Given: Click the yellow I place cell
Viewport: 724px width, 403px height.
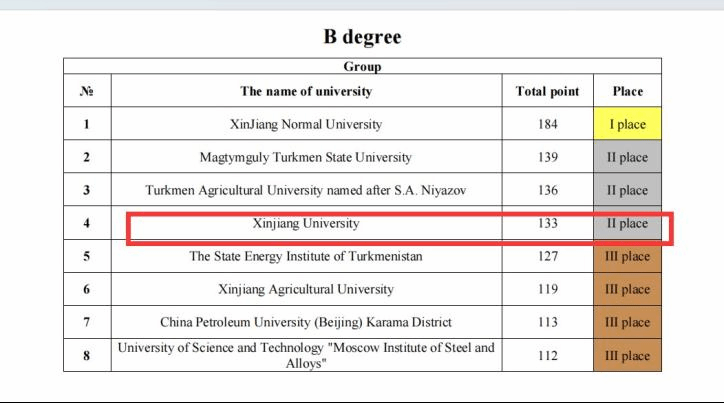Looking at the screenshot, I should point(627,124).
